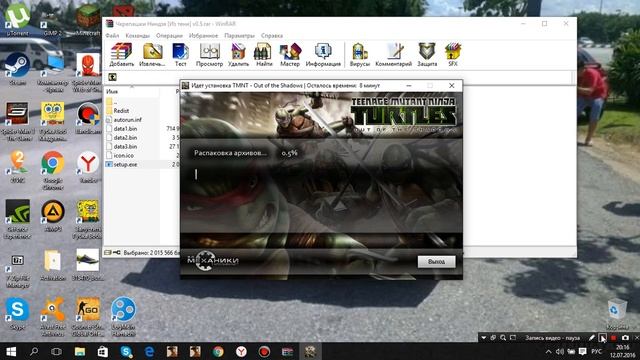Click the Комментарий toolbar icon

coord(393,55)
